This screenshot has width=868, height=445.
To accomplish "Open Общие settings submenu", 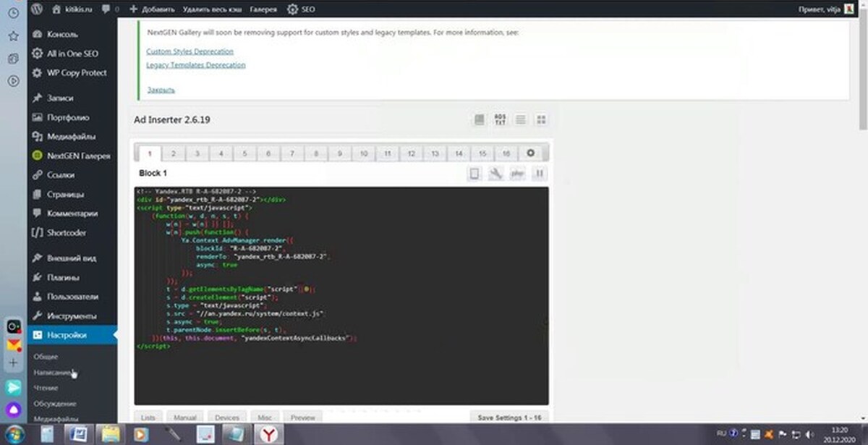I will pyautogui.click(x=46, y=357).
